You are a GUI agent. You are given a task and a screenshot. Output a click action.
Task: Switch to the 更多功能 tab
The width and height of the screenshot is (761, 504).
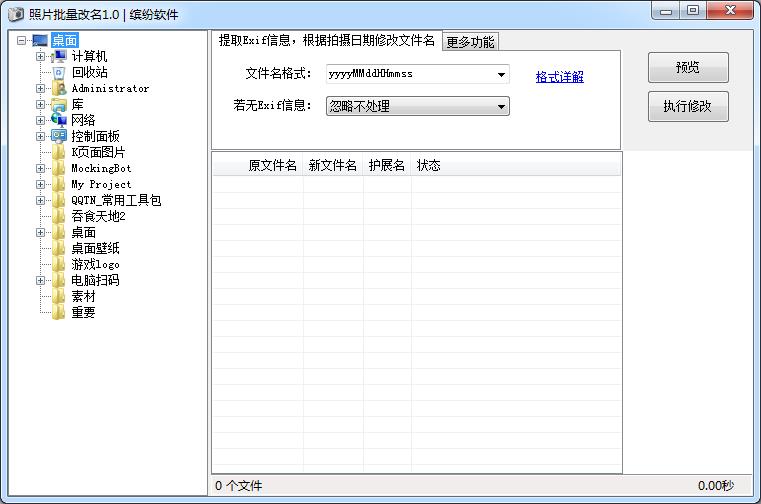(470, 42)
